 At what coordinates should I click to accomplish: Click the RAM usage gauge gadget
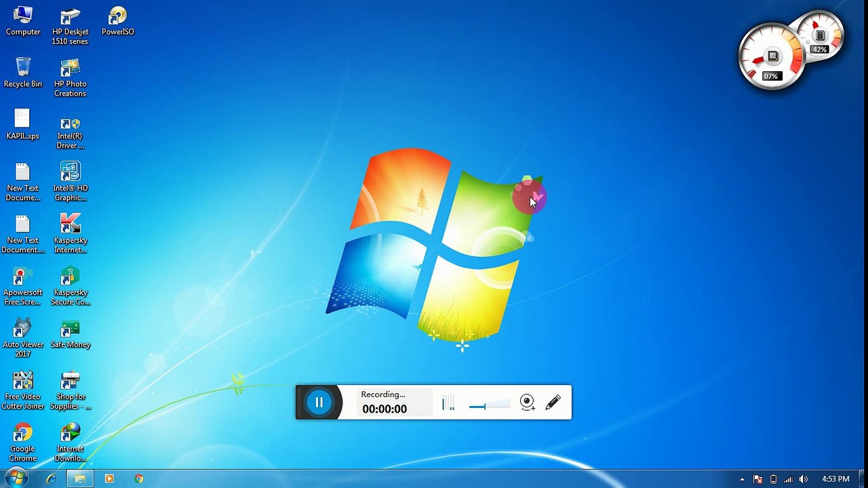coord(821,35)
